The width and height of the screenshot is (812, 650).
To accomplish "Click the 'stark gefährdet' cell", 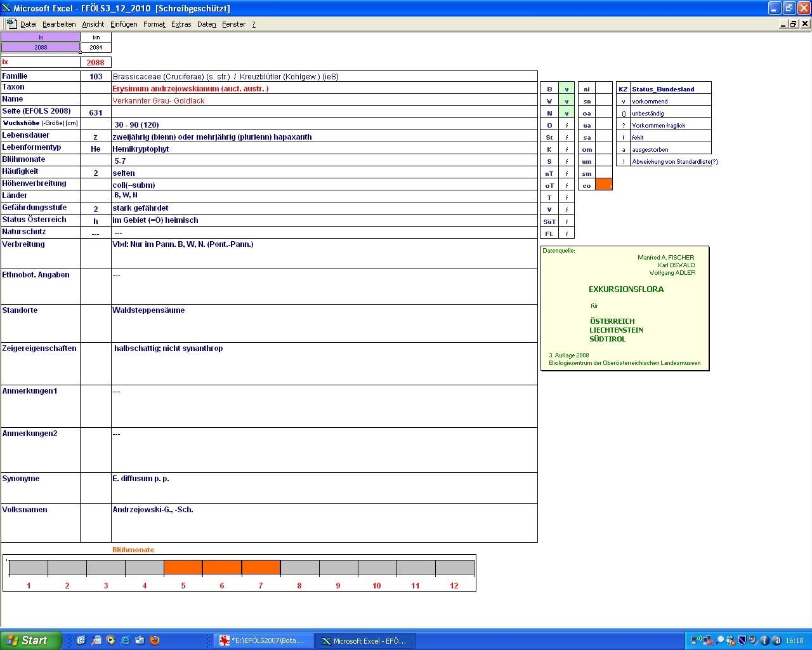I will tap(324, 208).
